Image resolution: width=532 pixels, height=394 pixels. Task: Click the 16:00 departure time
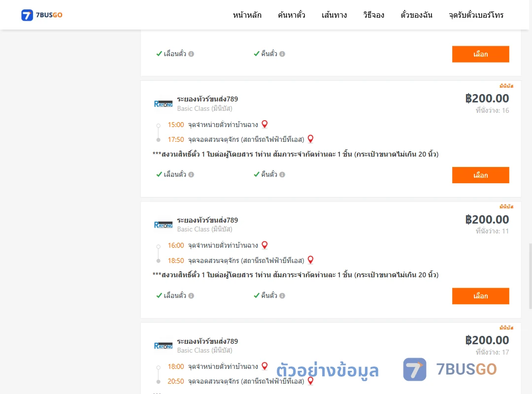(176, 245)
